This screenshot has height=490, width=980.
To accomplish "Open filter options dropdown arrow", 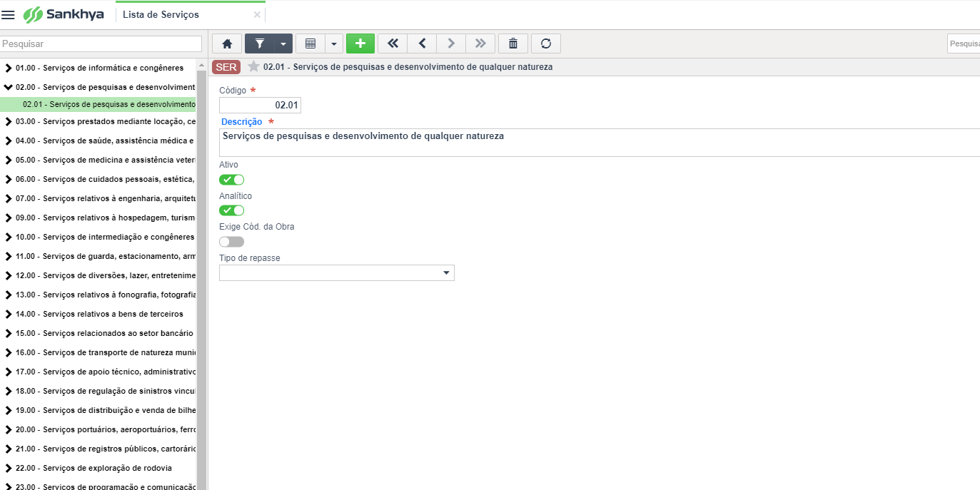I will coord(283,44).
